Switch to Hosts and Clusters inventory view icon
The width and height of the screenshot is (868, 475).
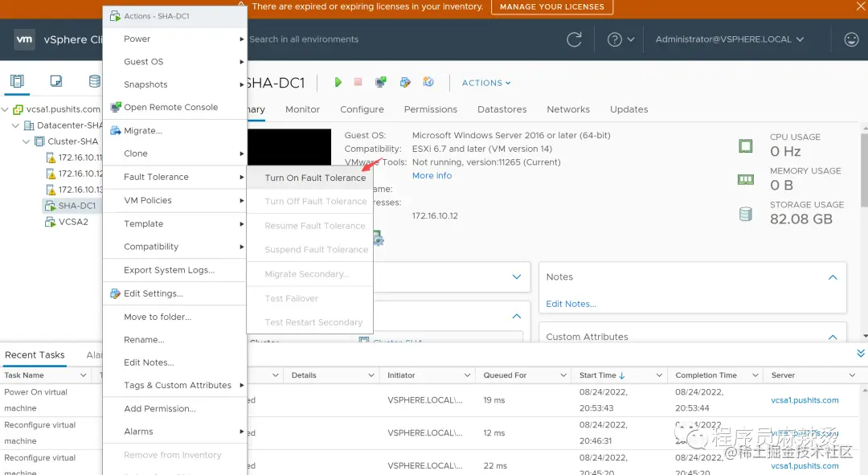pyautogui.click(x=17, y=81)
